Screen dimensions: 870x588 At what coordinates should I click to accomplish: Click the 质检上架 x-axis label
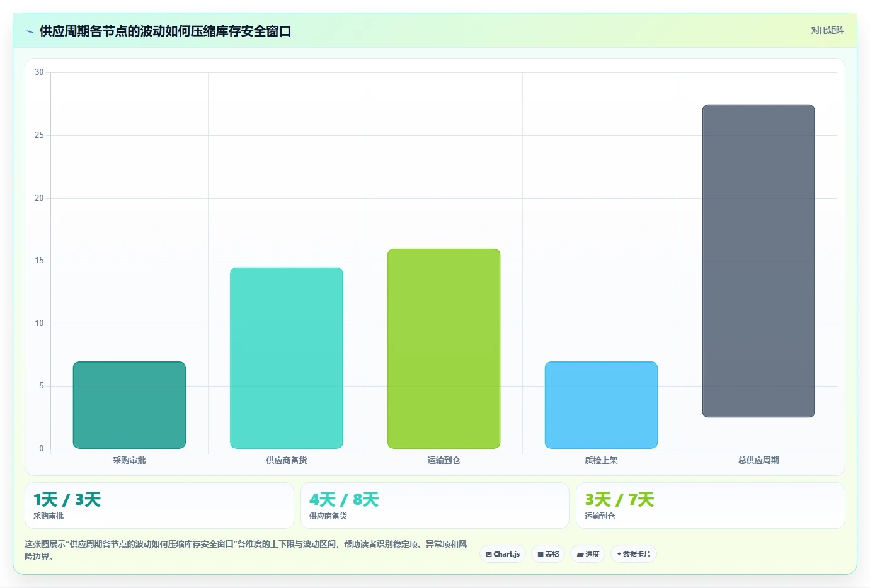601,460
